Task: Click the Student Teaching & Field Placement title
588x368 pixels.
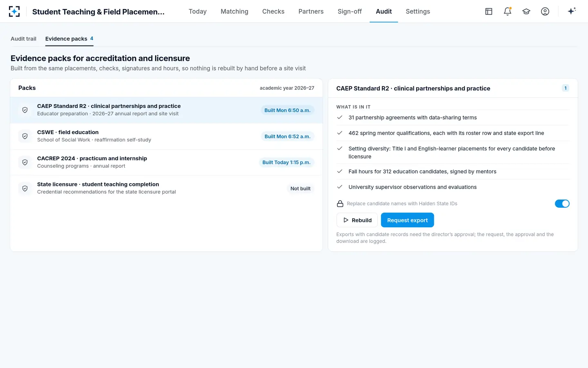Action: coord(98,11)
